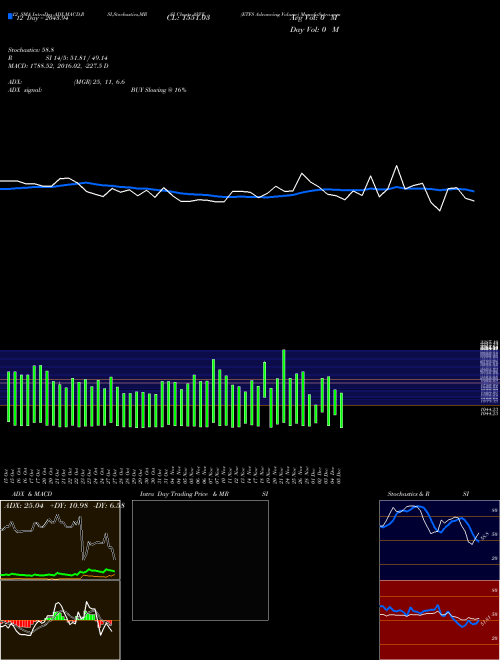500x660 pixels.
Task: Click the "MACD: 1788.52, 2016.02, -227.5 D" line
Action: tap(58, 66)
